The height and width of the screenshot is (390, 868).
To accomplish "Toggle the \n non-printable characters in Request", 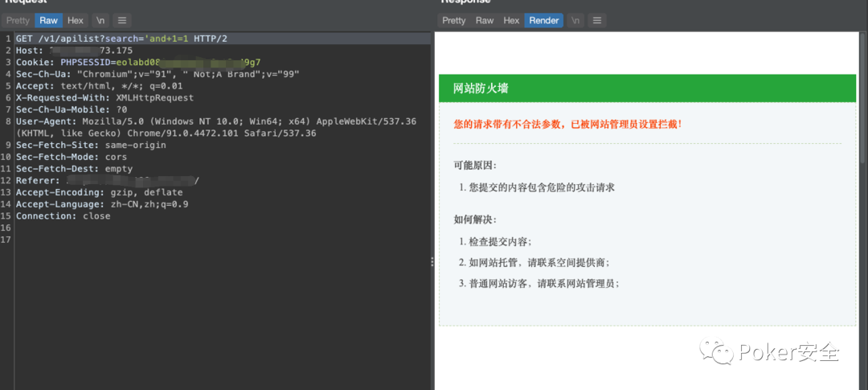I will pos(100,20).
